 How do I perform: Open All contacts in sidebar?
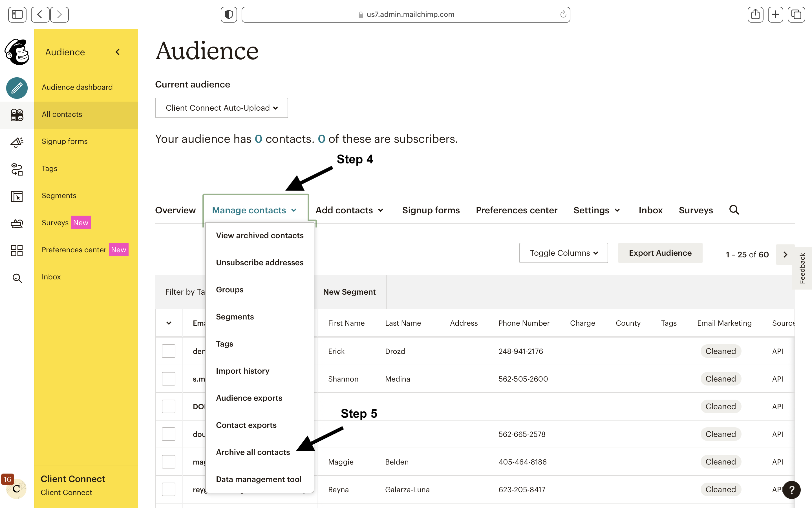pyautogui.click(x=86, y=114)
